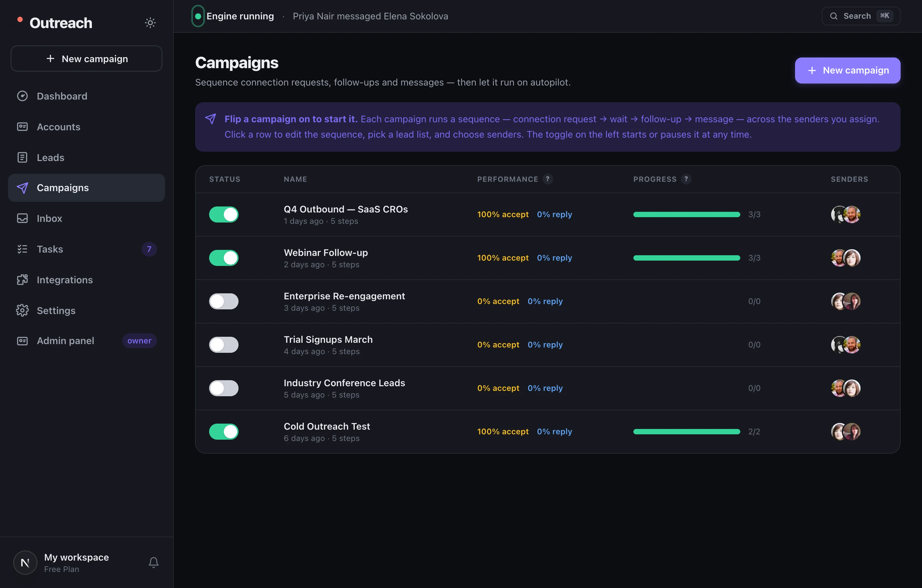Click the Accounts card icon
The image size is (922, 588).
pyautogui.click(x=22, y=127)
